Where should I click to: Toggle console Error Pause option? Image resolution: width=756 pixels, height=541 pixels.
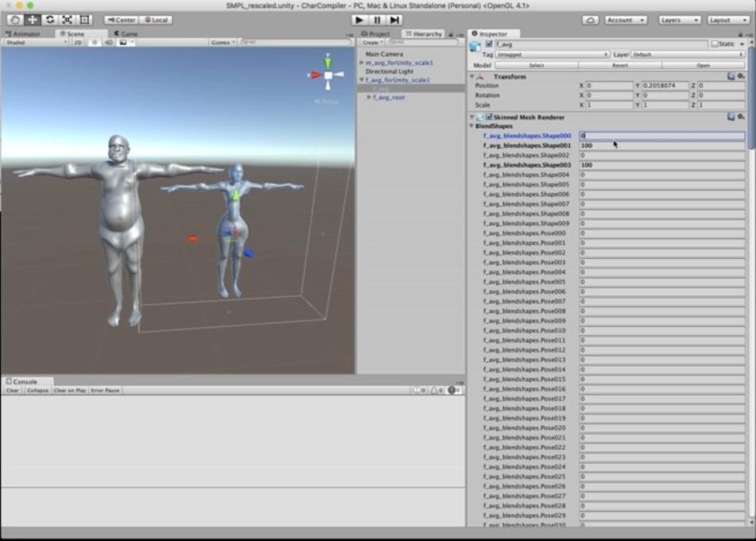click(x=105, y=390)
